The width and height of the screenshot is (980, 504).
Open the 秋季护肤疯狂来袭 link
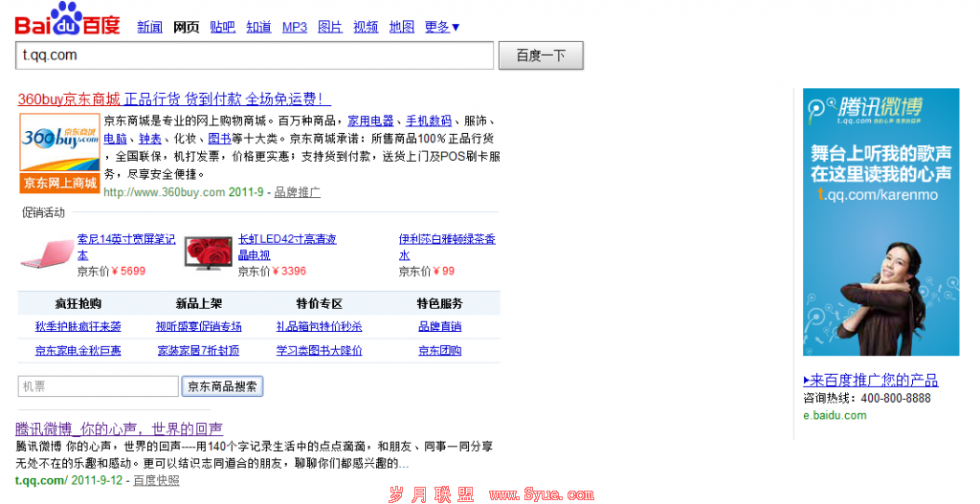[x=78, y=327]
